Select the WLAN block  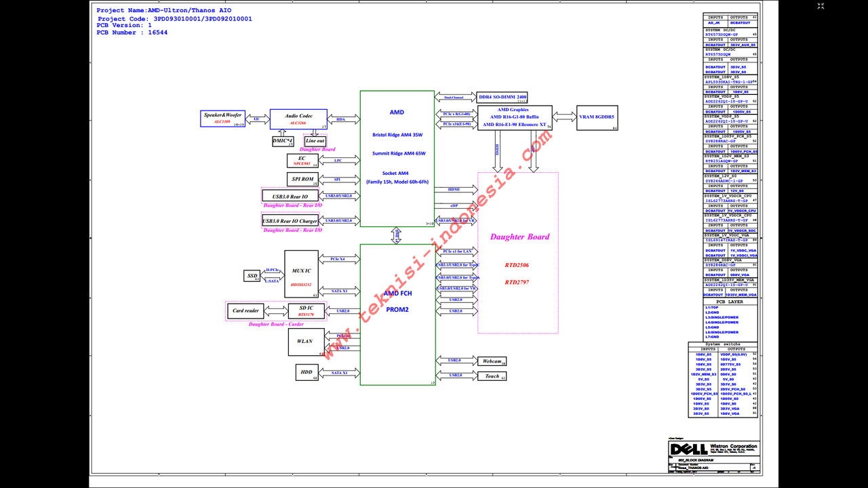pyautogui.click(x=306, y=342)
